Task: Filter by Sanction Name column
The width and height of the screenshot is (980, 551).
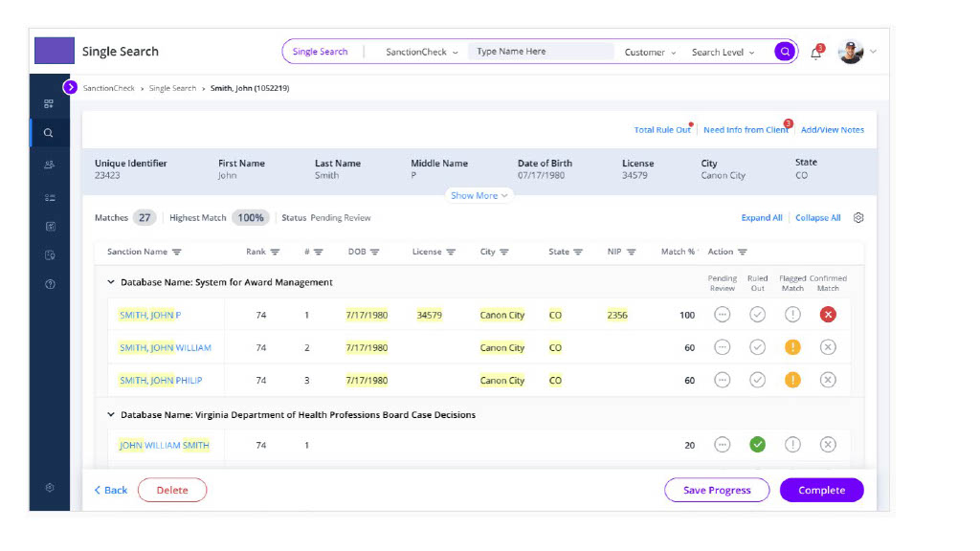Action: tap(177, 252)
